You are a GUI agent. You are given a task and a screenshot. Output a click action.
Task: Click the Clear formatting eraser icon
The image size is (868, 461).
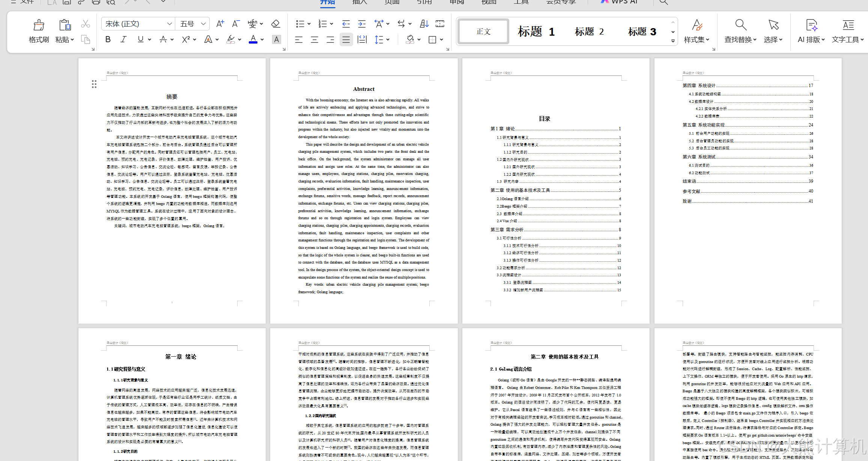(x=275, y=24)
